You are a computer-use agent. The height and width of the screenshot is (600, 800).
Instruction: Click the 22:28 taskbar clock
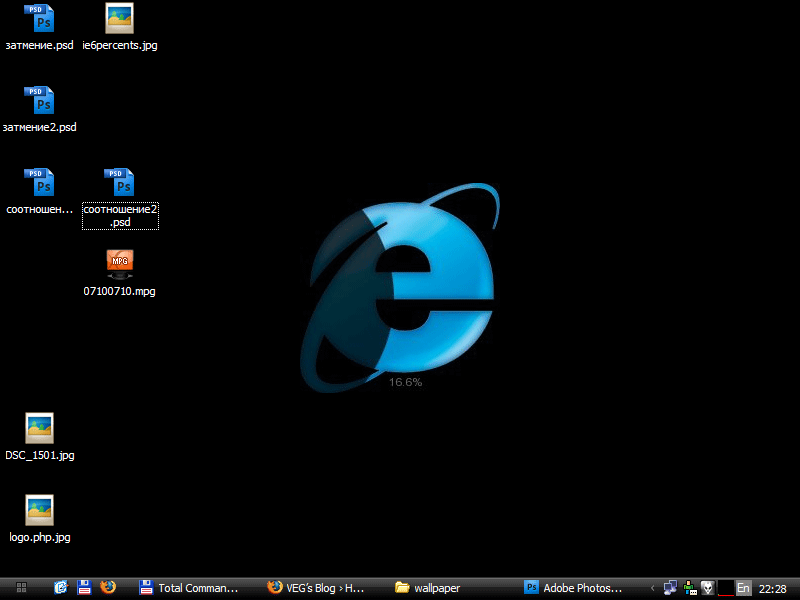pyautogui.click(x=773, y=588)
